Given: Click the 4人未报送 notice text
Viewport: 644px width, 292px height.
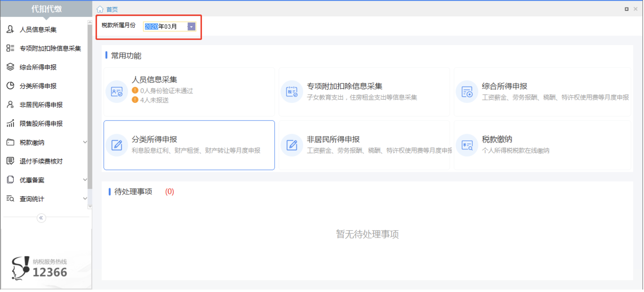Looking at the screenshot, I should coord(155,100).
